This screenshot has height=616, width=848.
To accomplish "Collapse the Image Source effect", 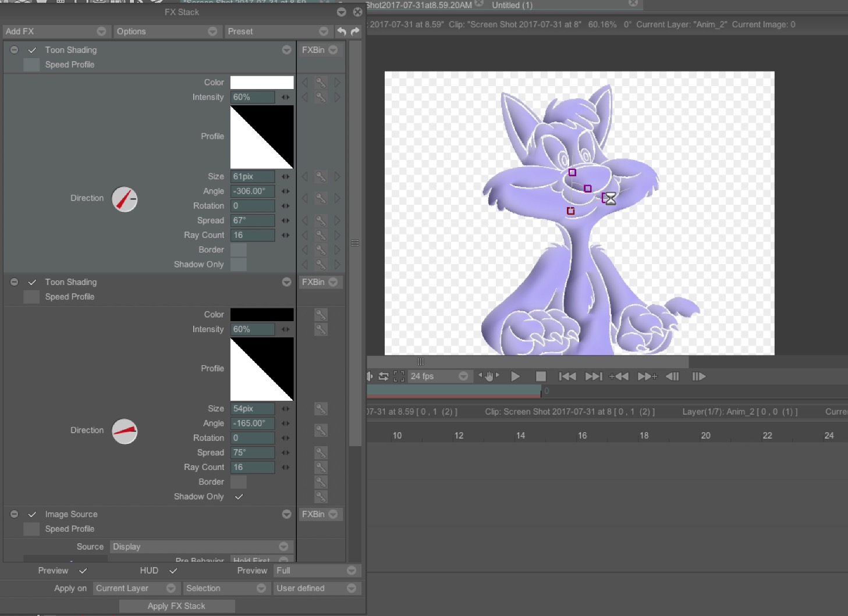I will click(15, 514).
